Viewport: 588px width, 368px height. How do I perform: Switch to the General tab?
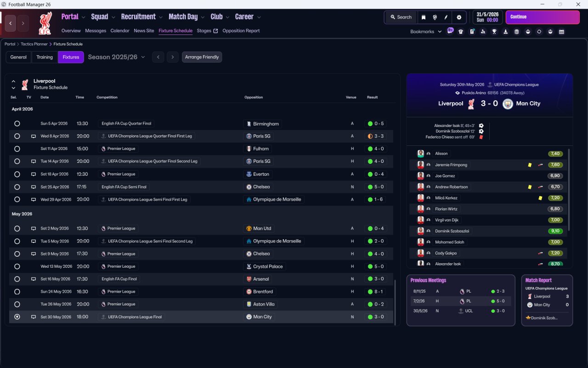point(18,57)
